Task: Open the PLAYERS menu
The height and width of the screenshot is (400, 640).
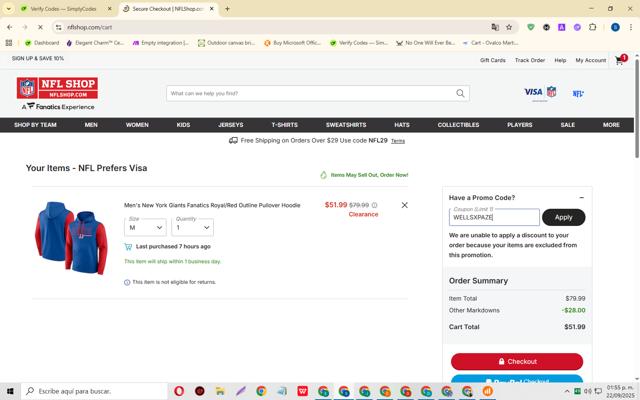Action: point(520,125)
